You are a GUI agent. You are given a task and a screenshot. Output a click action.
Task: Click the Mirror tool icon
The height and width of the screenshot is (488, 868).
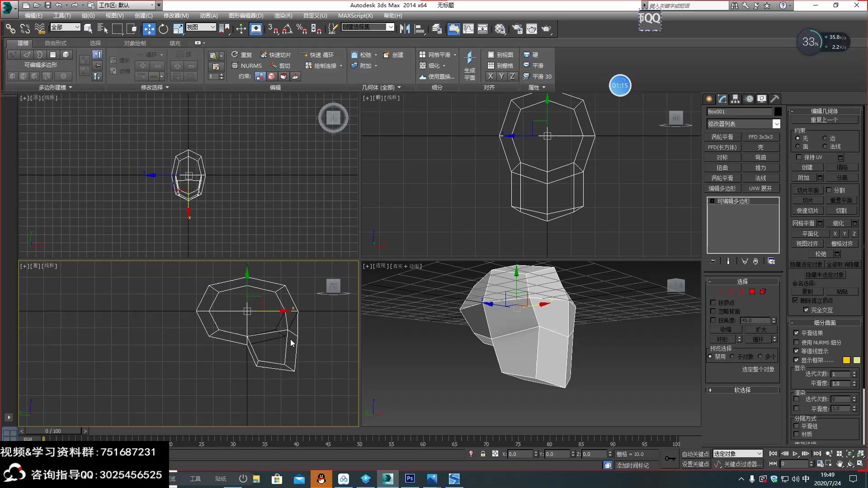[x=405, y=28]
